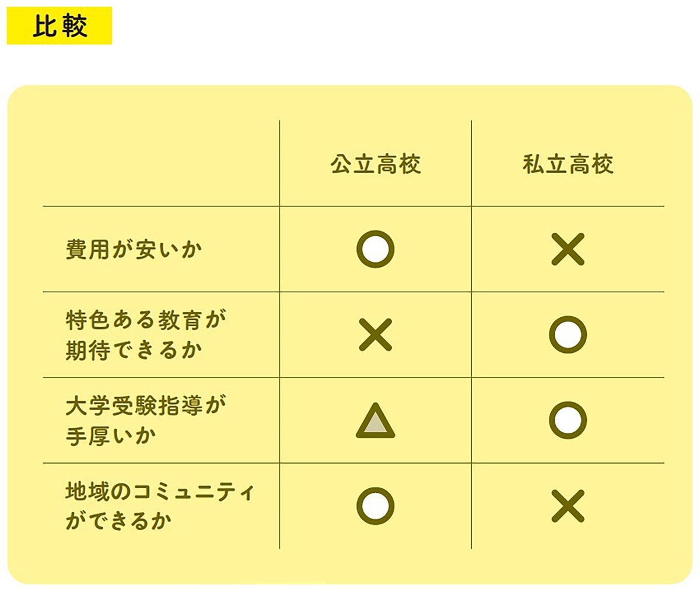This screenshot has width=700, height=592.
Task: Click the 大学受験指導が手厚いか row label
Action: 146,421
